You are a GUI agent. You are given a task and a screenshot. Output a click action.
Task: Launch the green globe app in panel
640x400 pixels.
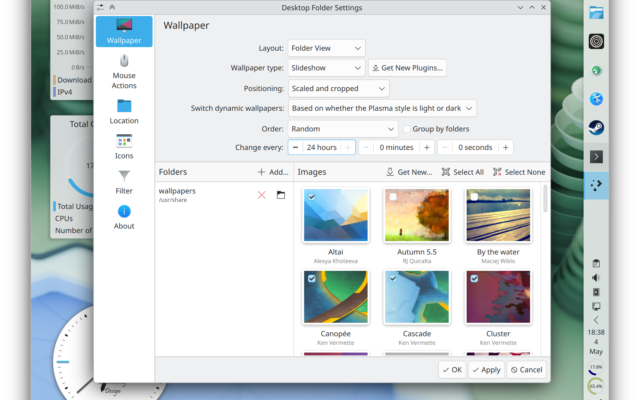click(596, 71)
